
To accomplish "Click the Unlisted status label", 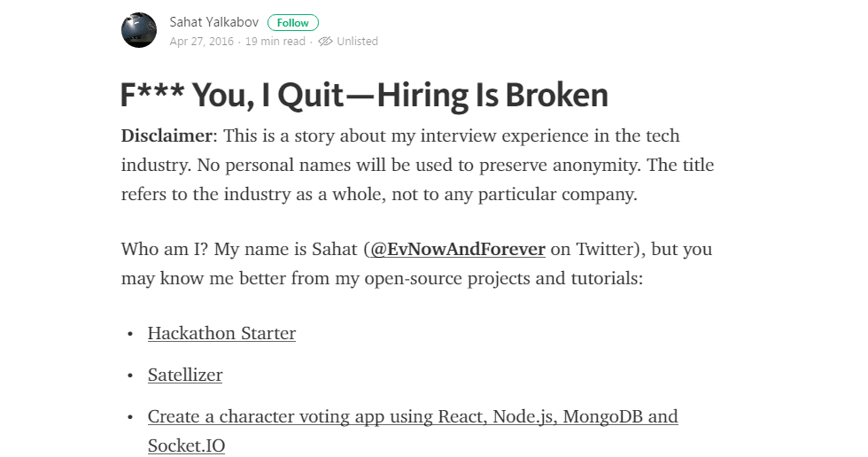I will pyautogui.click(x=357, y=42).
